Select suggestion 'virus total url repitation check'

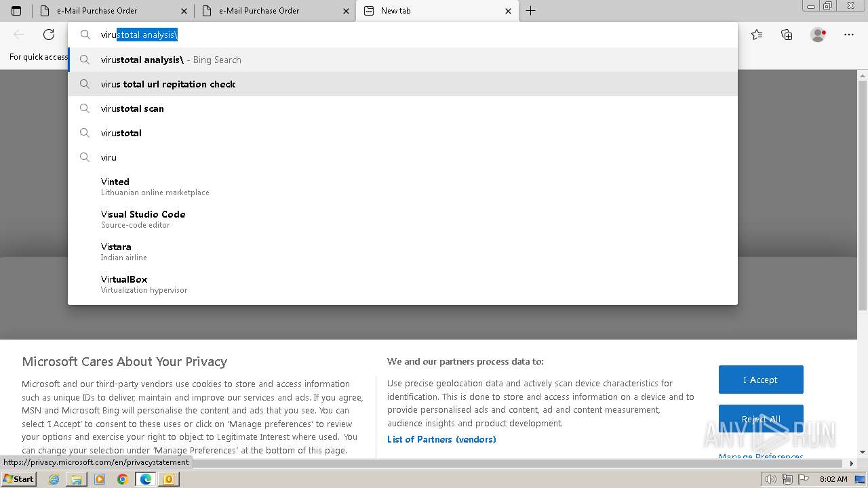coord(403,84)
